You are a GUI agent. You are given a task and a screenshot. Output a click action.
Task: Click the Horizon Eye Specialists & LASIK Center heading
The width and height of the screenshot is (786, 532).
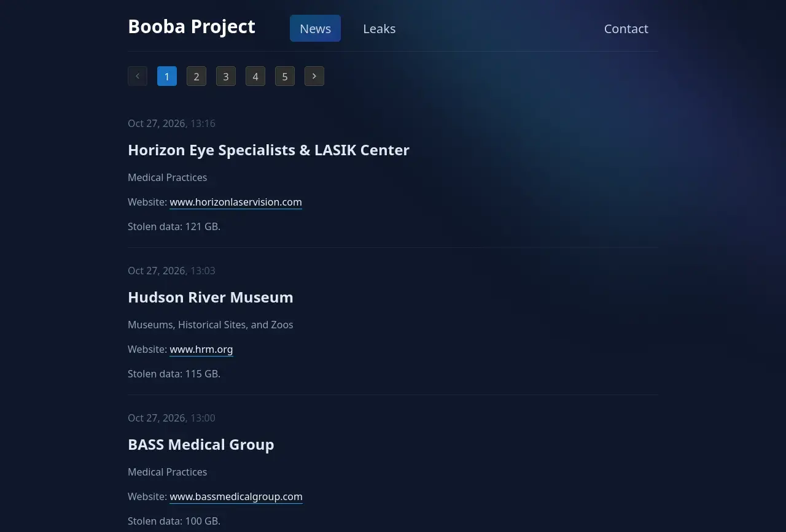coord(268,150)
